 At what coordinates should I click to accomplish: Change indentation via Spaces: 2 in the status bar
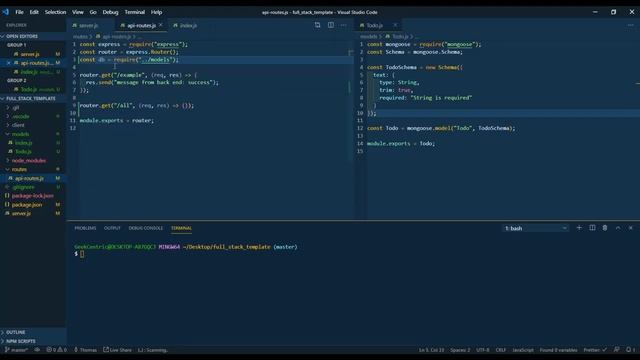[460, 350]
